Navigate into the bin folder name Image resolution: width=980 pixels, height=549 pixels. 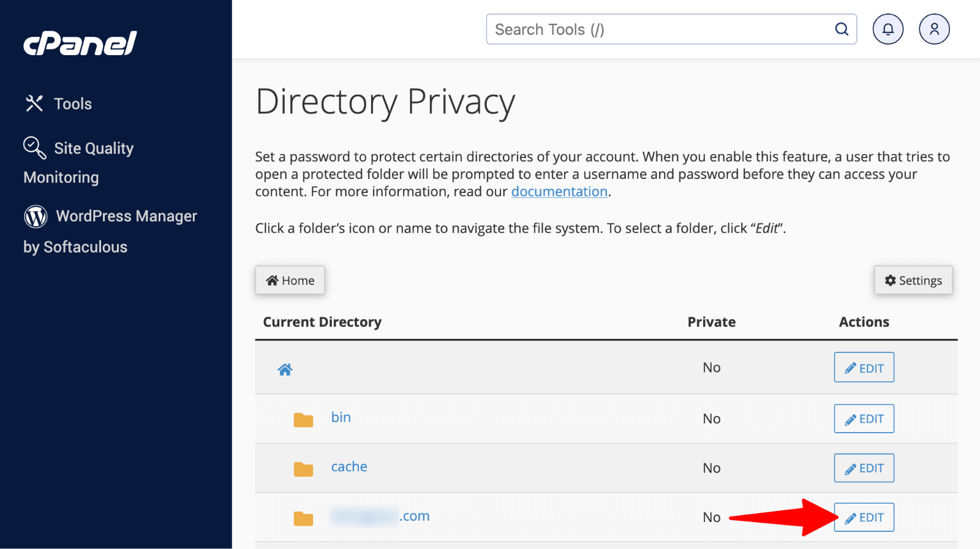(341, 417)
